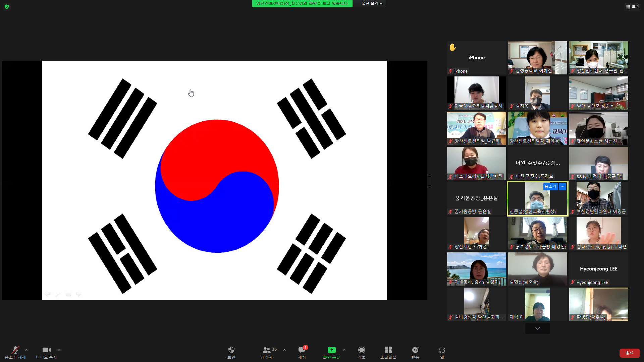Click raised hand icon on iPhone tile
The image size is (644, 362).
coord(453,47)
